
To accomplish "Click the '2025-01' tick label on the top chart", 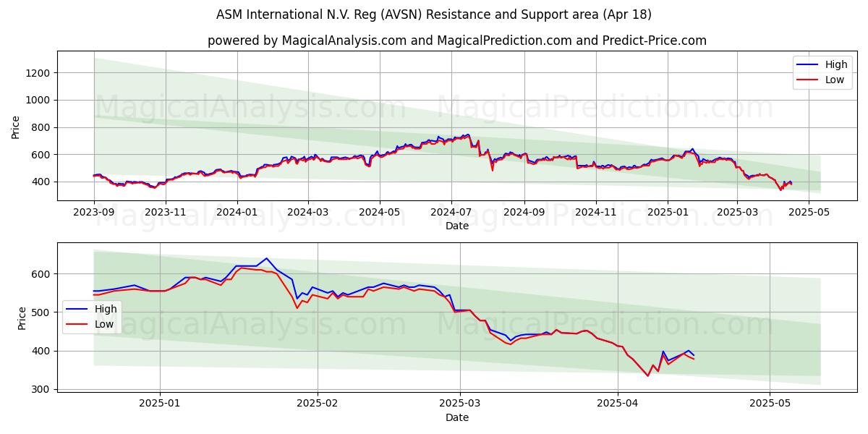I will [x=667, y=211].
